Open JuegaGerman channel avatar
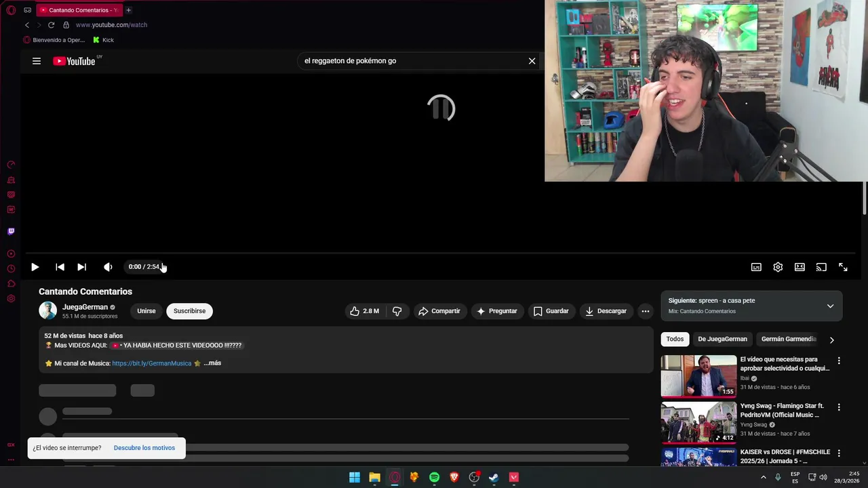This screenshot has width=868, height=488. pos(47,311)
